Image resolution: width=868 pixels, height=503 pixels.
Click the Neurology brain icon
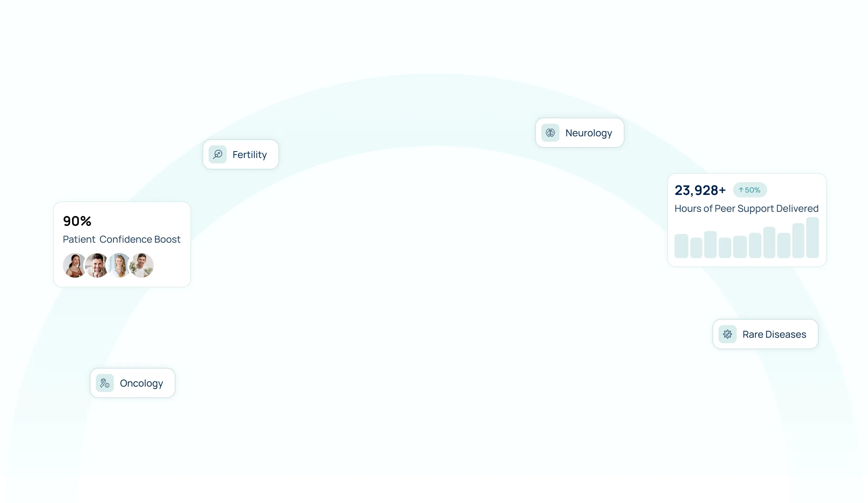tap(550, 133)
